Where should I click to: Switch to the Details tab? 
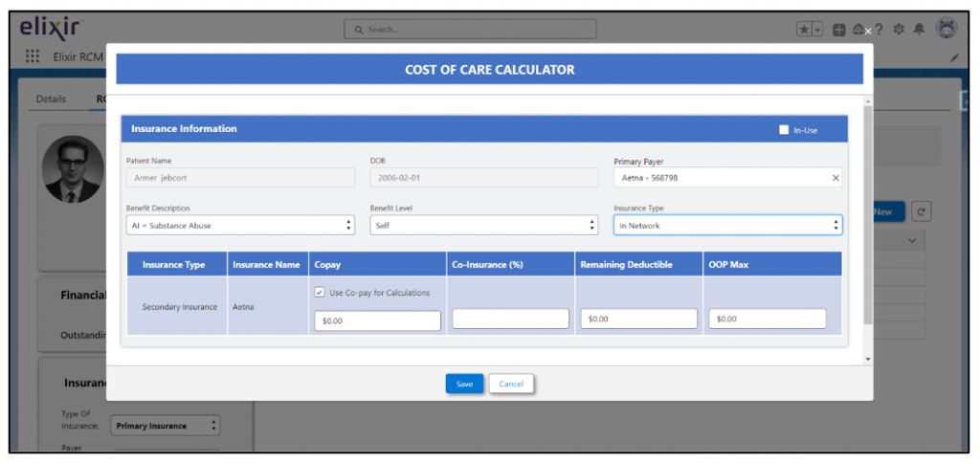point(51,99)
